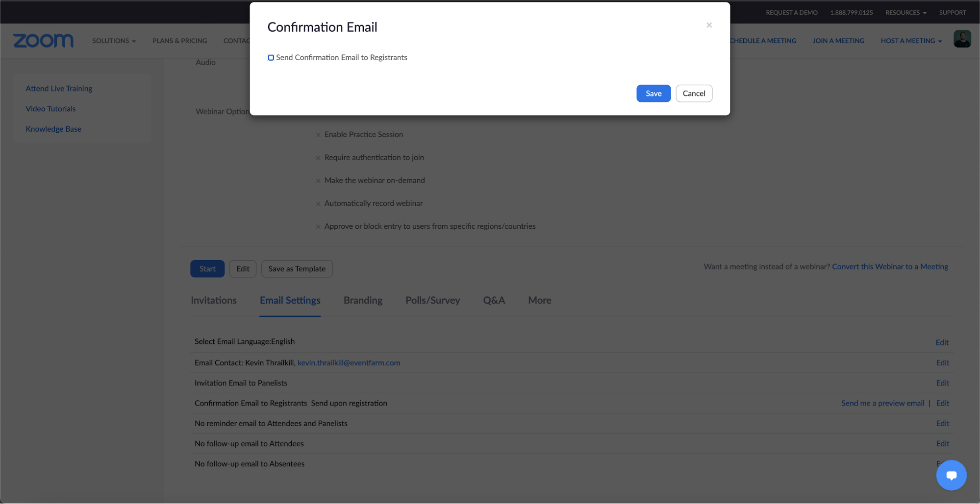
Task: Select the Email Settings tab
Action: [290, 300]
